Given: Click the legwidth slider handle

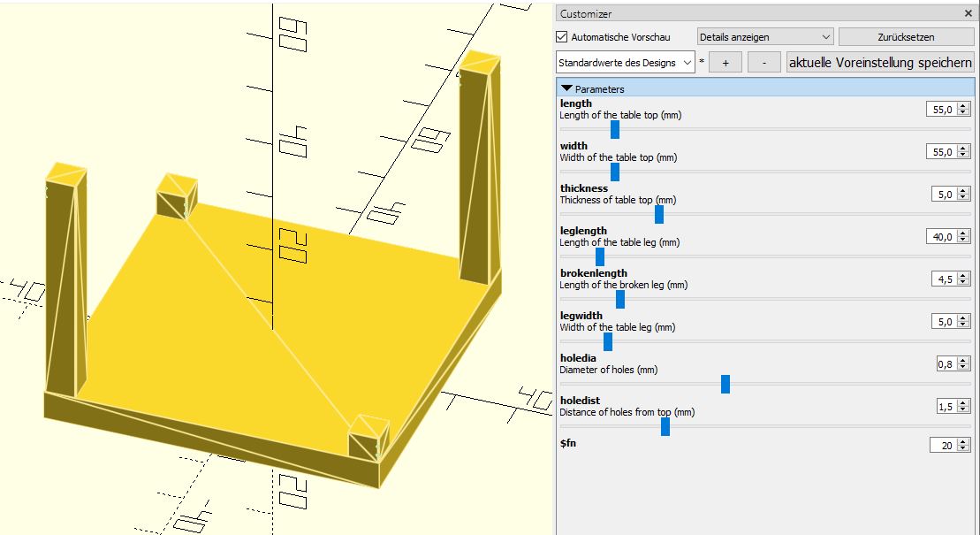Looking at the screenshot, I should click(607, 341).
